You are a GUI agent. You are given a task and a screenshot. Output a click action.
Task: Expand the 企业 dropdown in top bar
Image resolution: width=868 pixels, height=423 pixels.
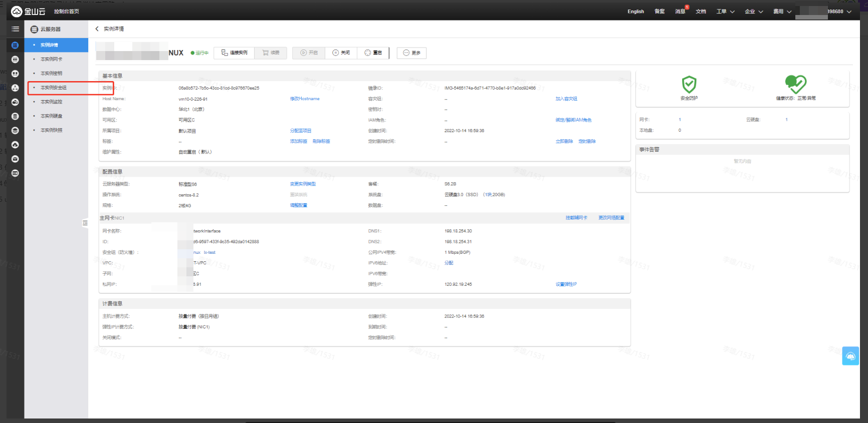754,12
